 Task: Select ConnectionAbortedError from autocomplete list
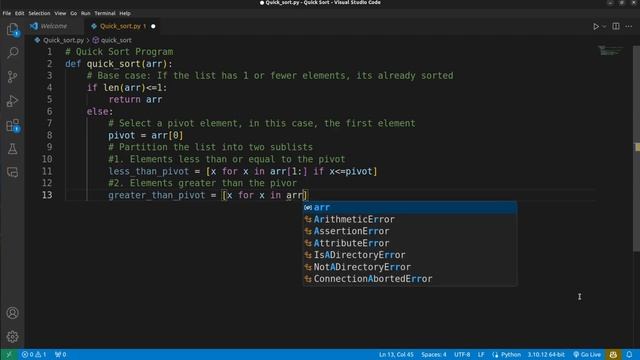(x=410, y=279)
